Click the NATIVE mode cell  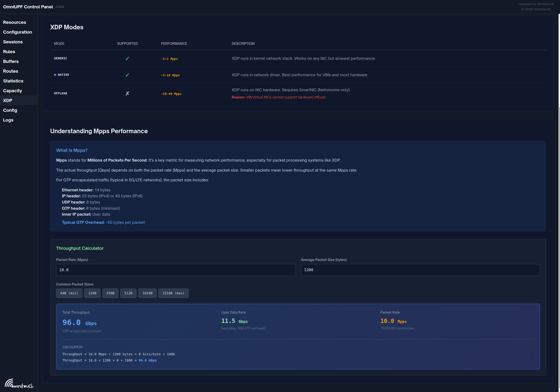pos(63,75)
